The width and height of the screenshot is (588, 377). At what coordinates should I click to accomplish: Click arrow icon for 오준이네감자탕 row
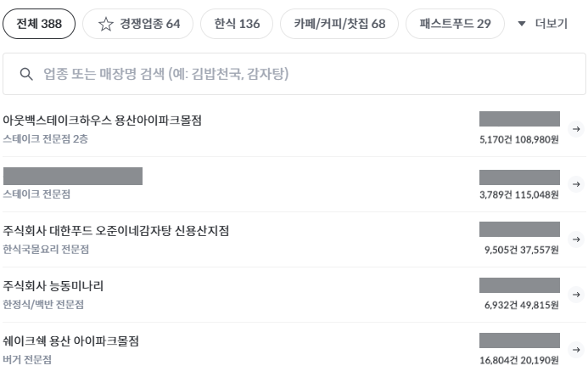pyautogui.click(x=576, y=239)
